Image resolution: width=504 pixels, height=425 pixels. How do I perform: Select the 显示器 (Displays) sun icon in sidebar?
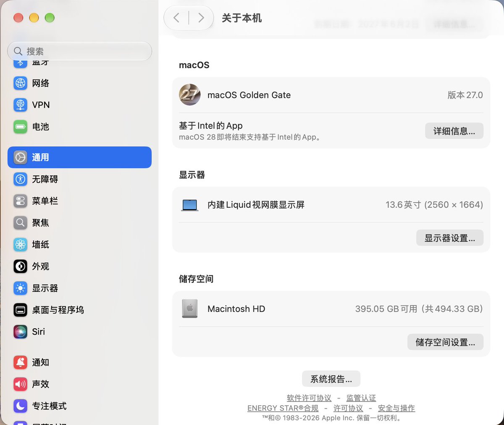click(20, 288)
